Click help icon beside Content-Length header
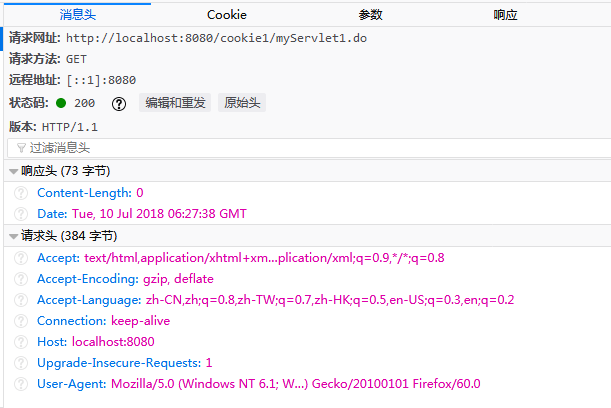 click(x=20, y=193)
